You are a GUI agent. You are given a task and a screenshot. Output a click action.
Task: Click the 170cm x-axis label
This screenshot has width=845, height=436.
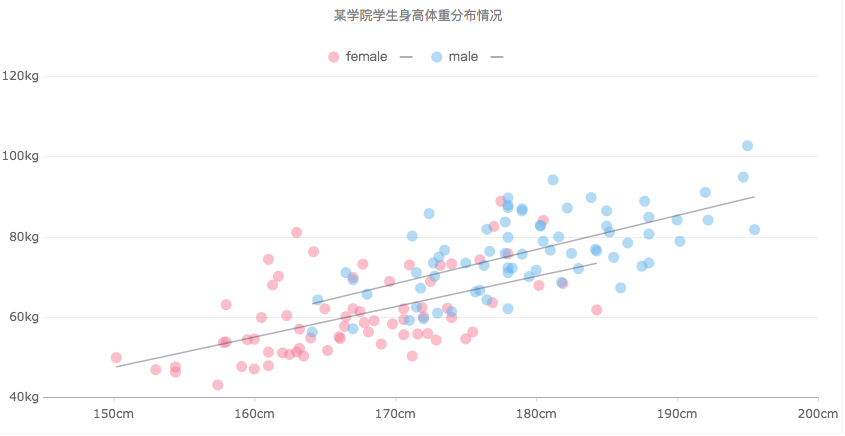coord(395,415)
